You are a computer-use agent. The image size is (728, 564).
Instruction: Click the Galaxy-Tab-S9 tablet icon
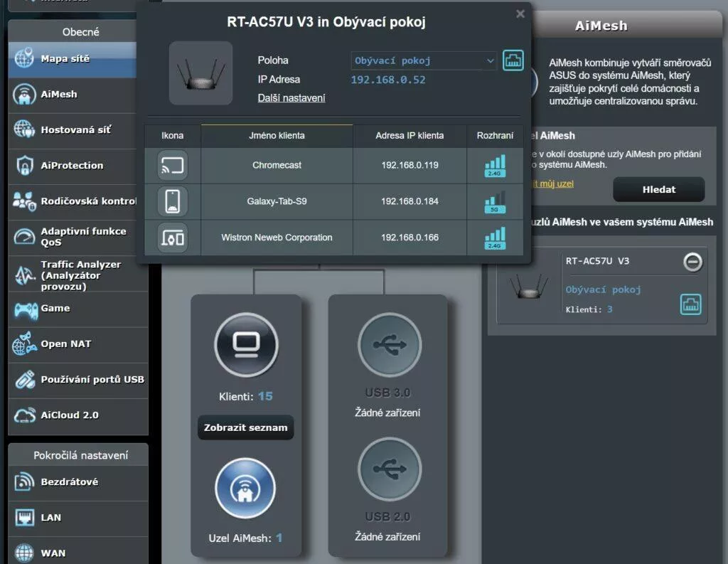172,201
